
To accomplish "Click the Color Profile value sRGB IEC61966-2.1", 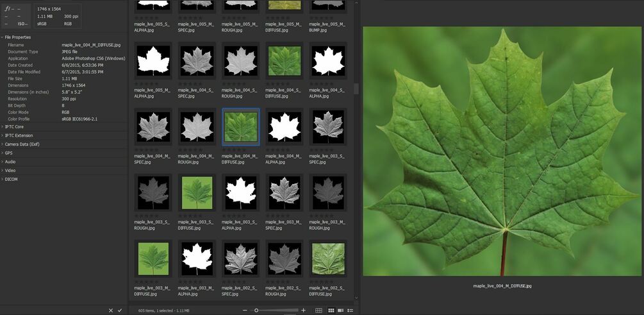I will point(79,119).
